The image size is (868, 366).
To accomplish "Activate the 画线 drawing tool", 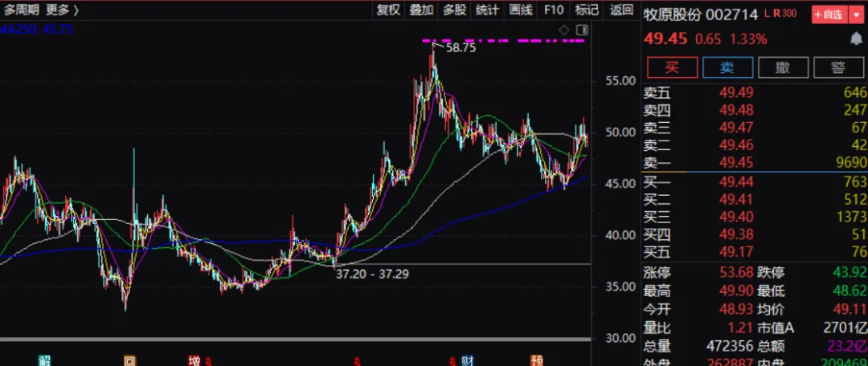I will (x=521, y=10).
